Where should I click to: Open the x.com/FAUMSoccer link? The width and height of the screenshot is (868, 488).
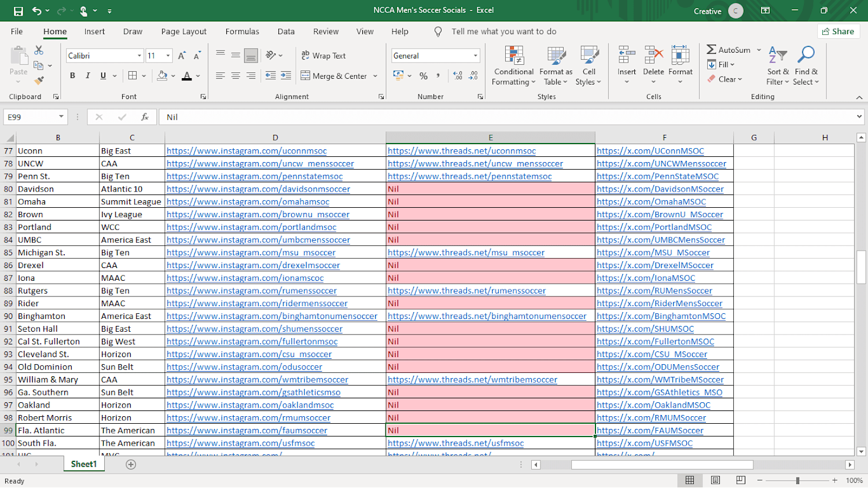click(x=650, y=430)
